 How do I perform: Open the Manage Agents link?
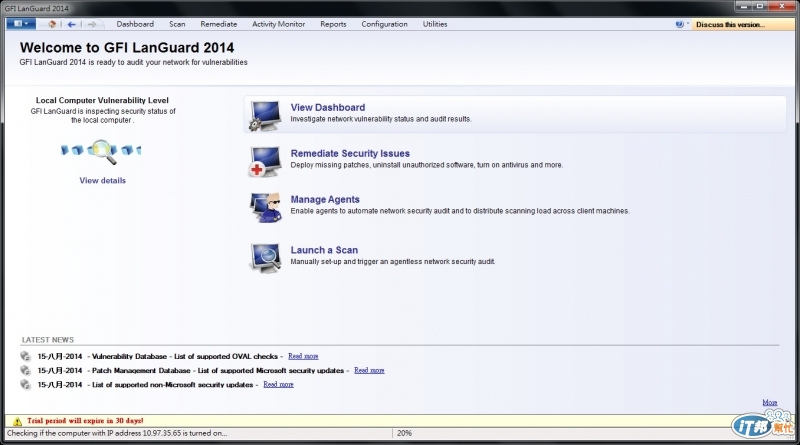point(325,200)
